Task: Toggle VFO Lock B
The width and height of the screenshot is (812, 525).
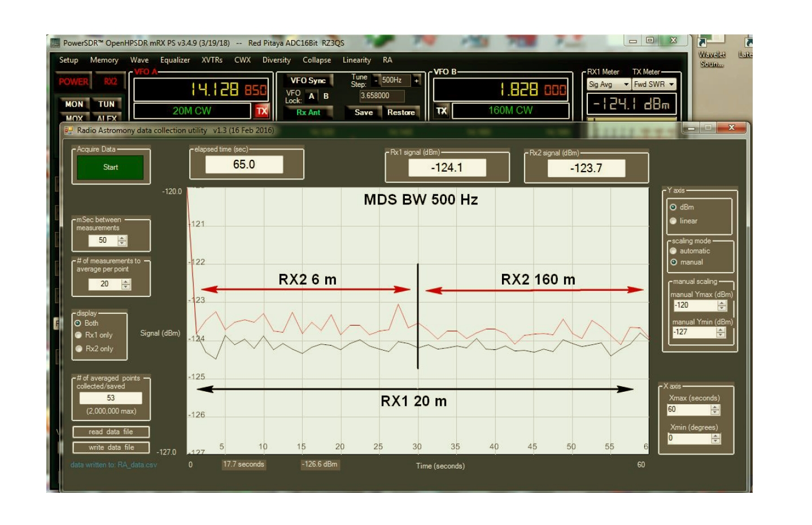Action: (x=326, y=96)
